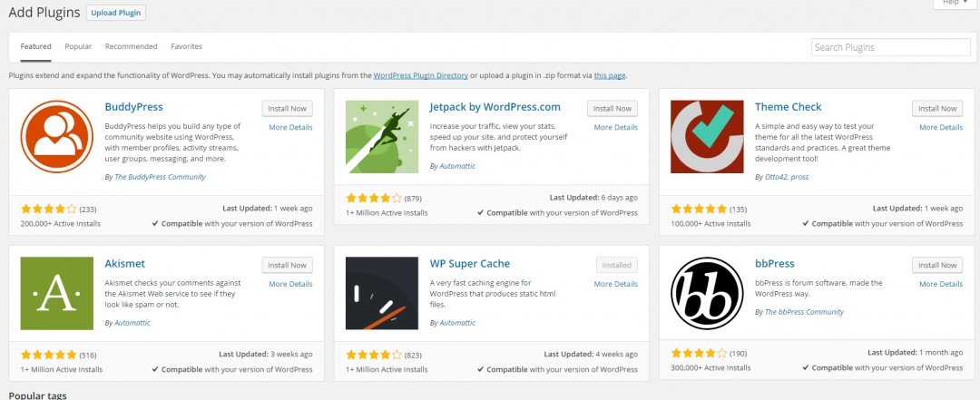Click the Akismet plugin icon

pyautogui.click(x=56, y=293)
